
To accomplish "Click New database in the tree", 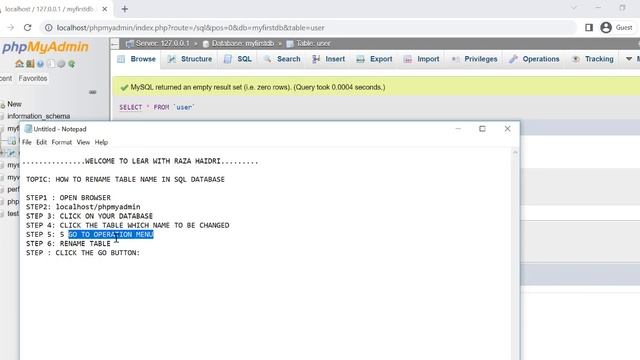I will coord(14,104).
